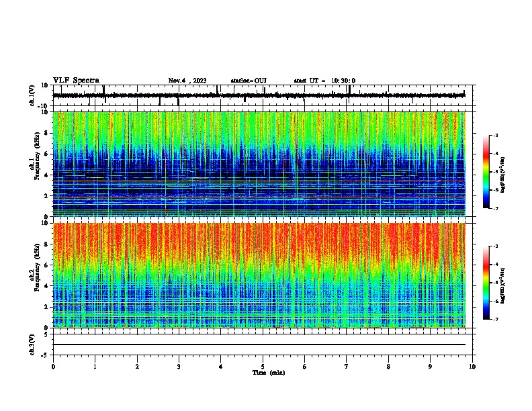Click the '-5' tick on ch.3 voltage axis

click(x=46, y=355)
